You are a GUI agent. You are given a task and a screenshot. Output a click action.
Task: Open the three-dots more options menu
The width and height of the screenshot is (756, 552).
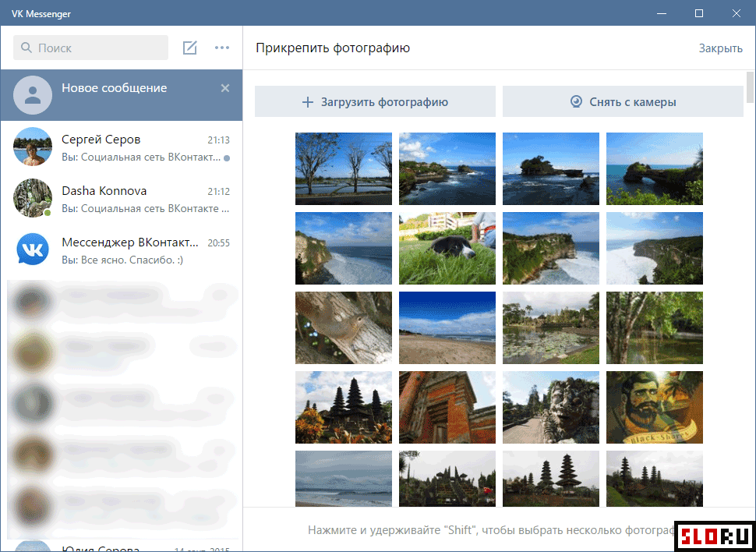pyautogui.click(x=222, y=48)
